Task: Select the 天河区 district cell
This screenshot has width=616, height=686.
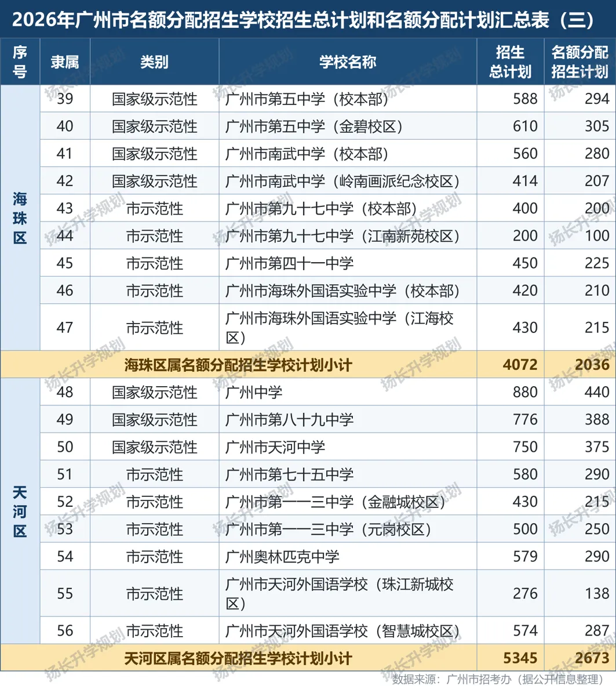Action: click(x=20, y=511)
